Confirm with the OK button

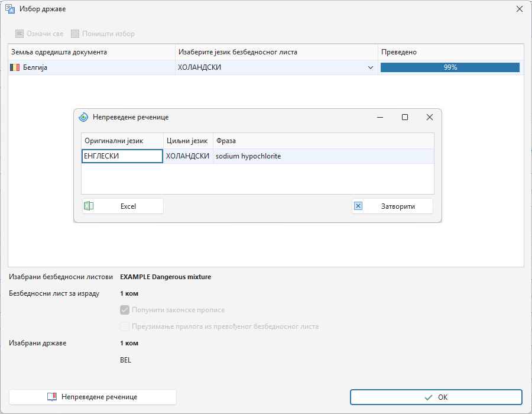[x=436, y=397]
